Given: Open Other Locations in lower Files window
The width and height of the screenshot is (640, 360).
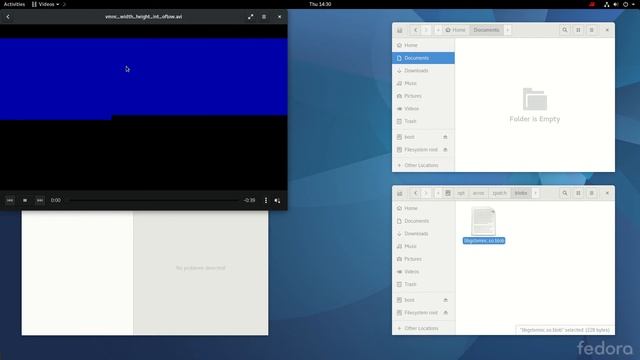Looking at the screenshot, I should click(423, 328).
